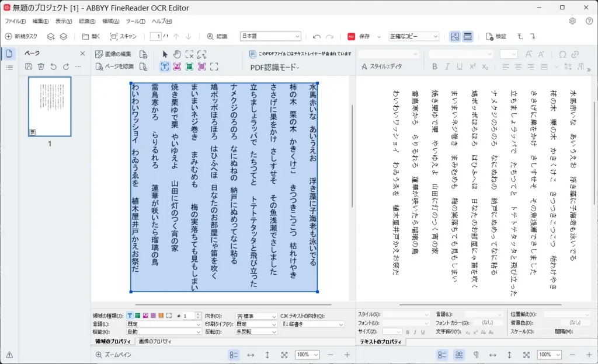Click the warnings triangle icon at bottom left
The width and height of the screenshot is (598, 364).
pyautogui.click(x=9, y=355)
